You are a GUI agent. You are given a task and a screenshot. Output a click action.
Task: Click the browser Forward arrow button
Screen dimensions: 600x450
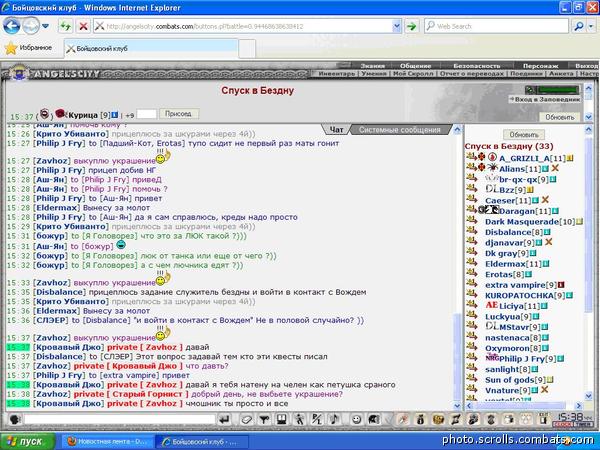(x=31, y=26)
